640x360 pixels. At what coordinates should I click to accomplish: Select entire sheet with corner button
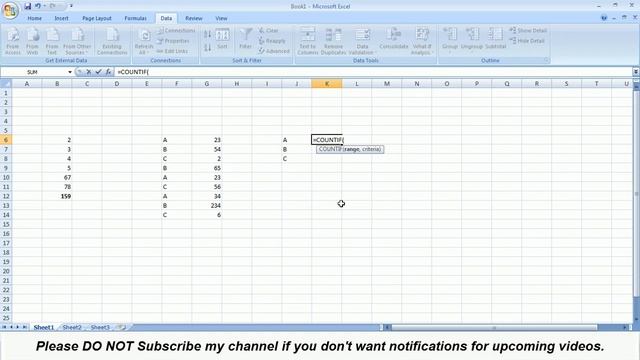click(6, 84)
